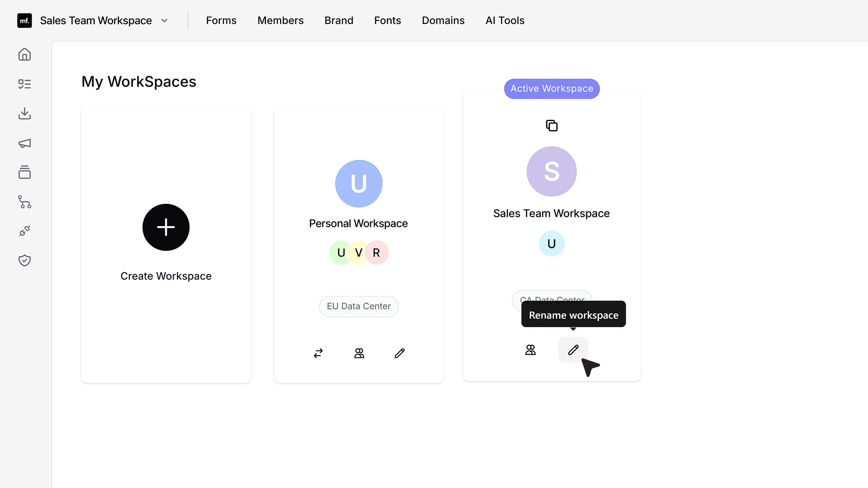Open the Home icon in sidebar
Viewport: 868px width, 488px height.
click(24, 54)
